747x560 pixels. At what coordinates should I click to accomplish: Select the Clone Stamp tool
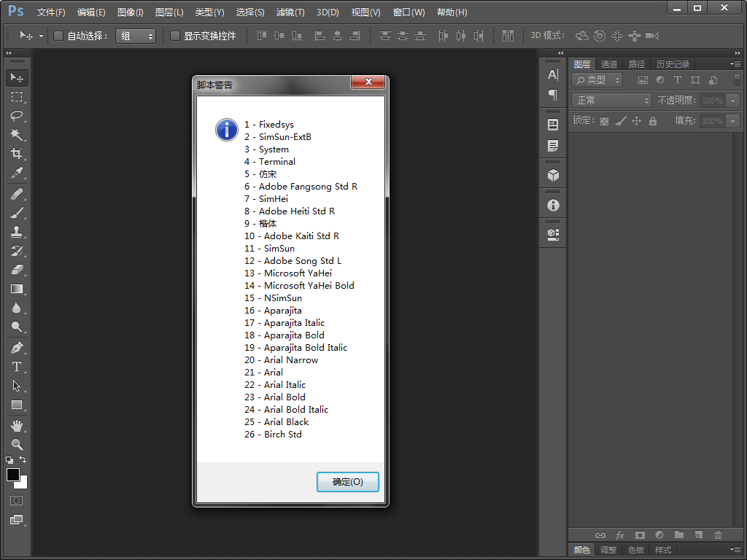pos(17,232)
